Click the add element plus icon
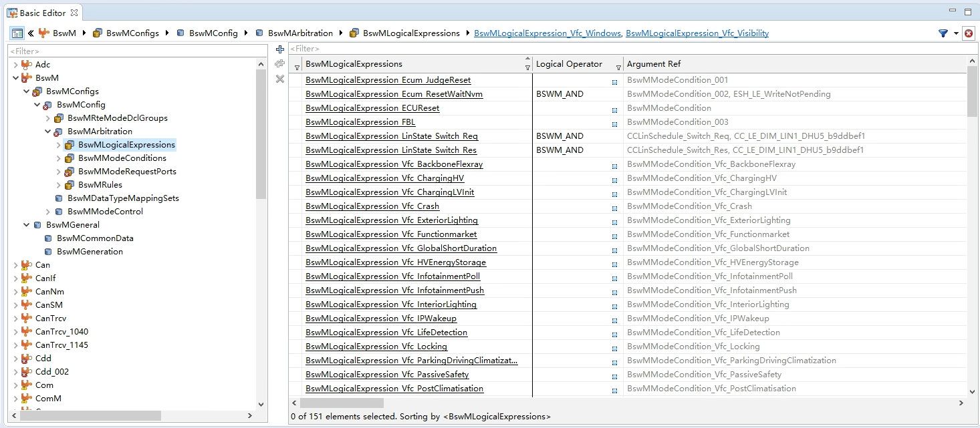Viewport: 980px width, 428px height. coord(280,49)
